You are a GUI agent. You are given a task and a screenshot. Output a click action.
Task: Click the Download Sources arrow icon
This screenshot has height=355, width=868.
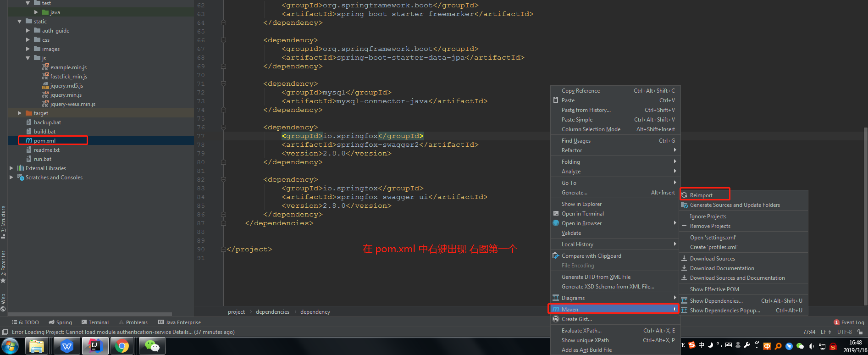[x=684, y=259]
